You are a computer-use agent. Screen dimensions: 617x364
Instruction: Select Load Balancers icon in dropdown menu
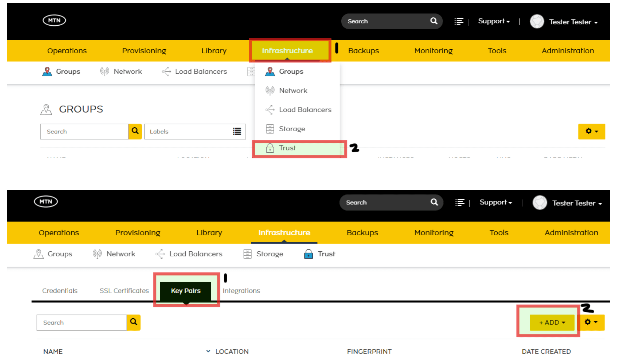pyautogui.click(x=270, y=110)
